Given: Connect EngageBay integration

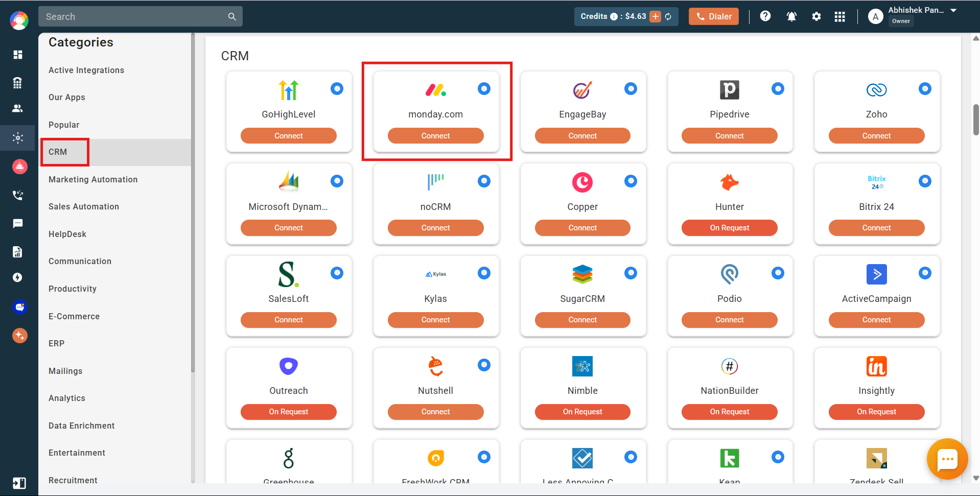Looking at the screenshot, I should point(582,136).
